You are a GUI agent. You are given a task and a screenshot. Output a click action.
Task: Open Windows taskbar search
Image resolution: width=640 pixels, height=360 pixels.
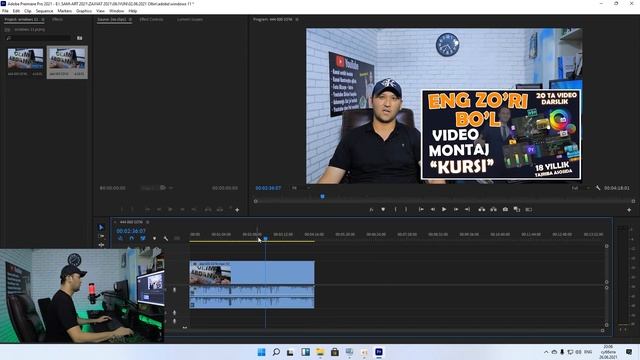tap(276, 352)
